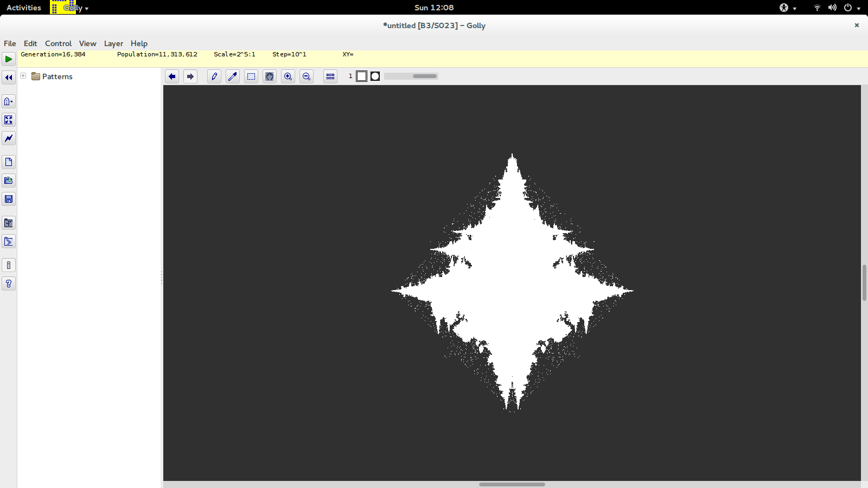Click the white cell state color swatch
Screen dimensions: 868x488
pos(362,76)
